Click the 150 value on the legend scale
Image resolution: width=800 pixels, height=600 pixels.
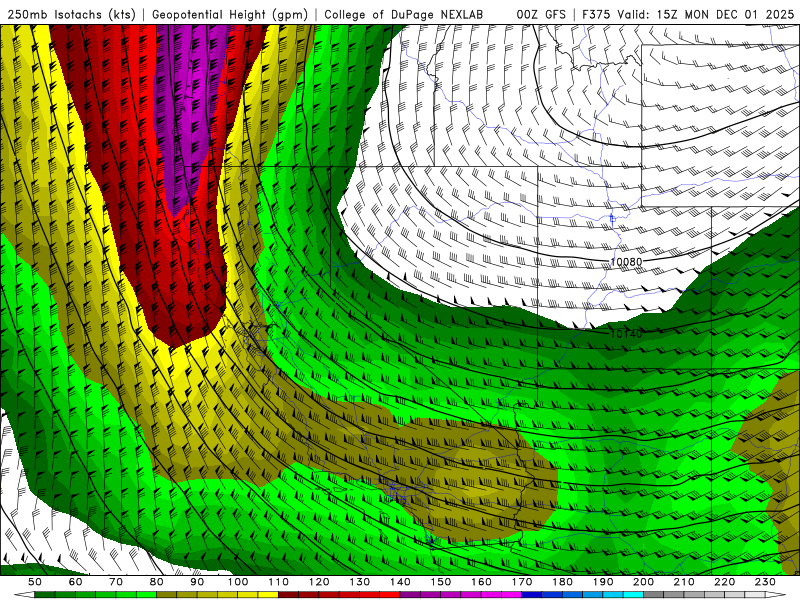441,582
